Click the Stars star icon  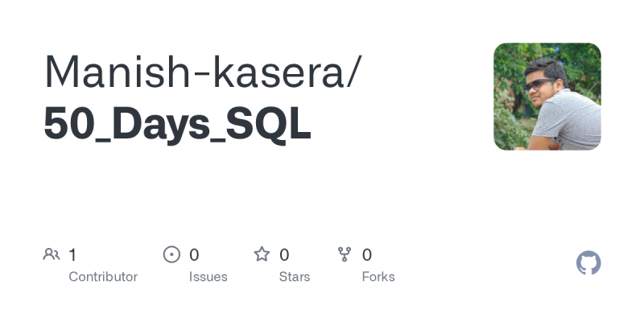click(x=262, y=254)
